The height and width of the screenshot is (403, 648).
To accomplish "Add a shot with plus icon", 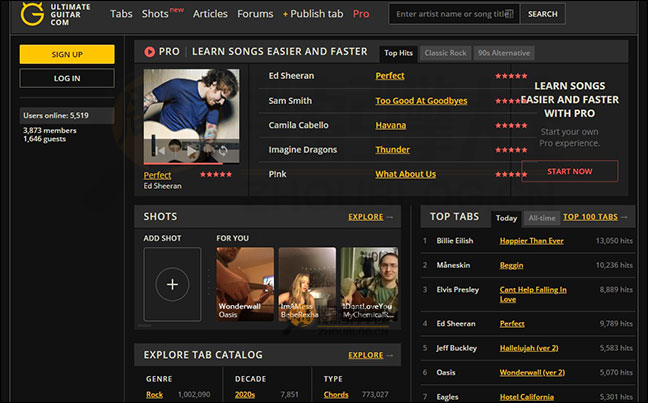I will tap(172, 284).
